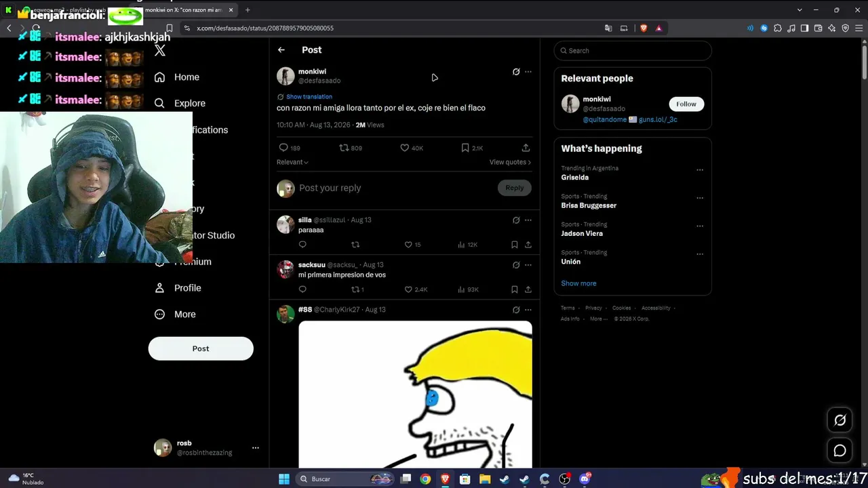Viewport: 868px width, 488px height.
Task: Open View quotes link
Action: pos(510,162)
